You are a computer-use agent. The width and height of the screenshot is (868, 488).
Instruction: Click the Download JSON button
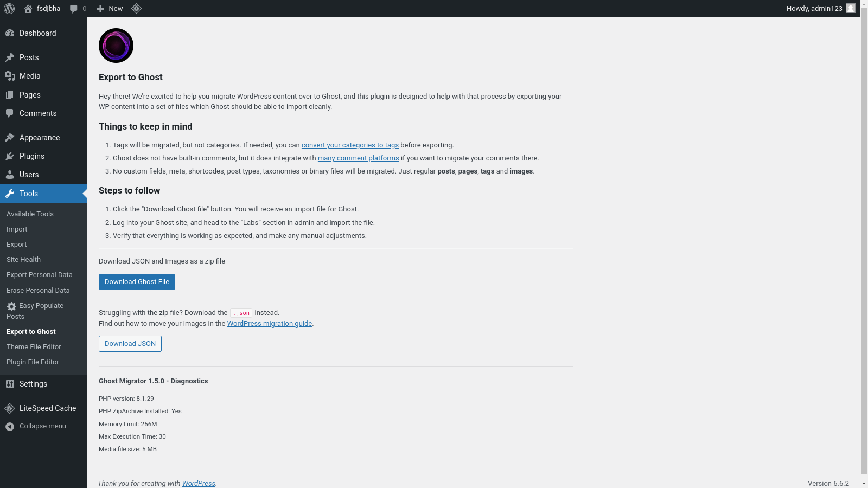130,344
